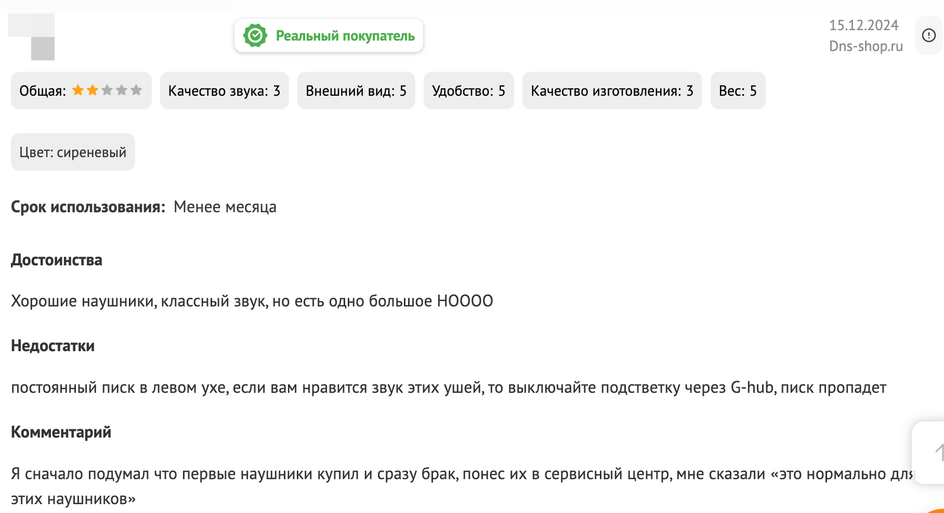The image size is (944, 513).
Task: Click the 'Реальный покупатель' badge
Action: pyautogui.click(x=329, y=36)
